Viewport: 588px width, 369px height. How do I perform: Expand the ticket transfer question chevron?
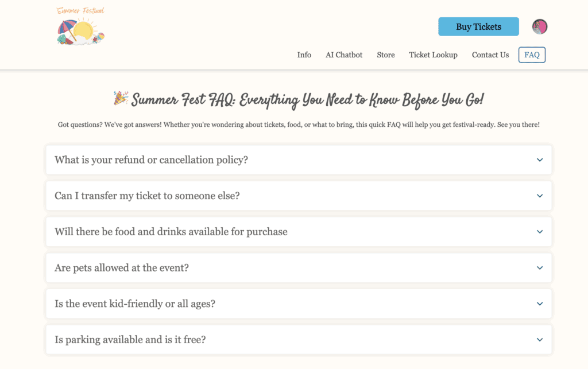[x=540, y=196]
